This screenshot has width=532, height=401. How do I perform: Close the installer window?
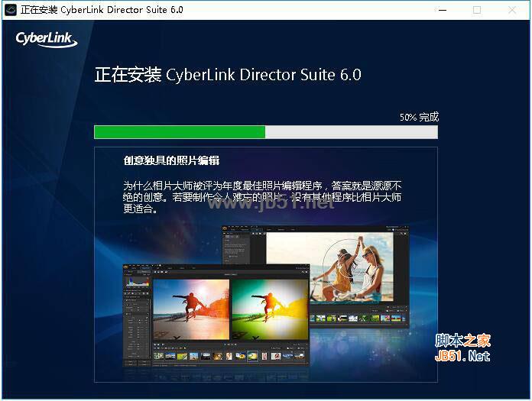tap(512, 10)
